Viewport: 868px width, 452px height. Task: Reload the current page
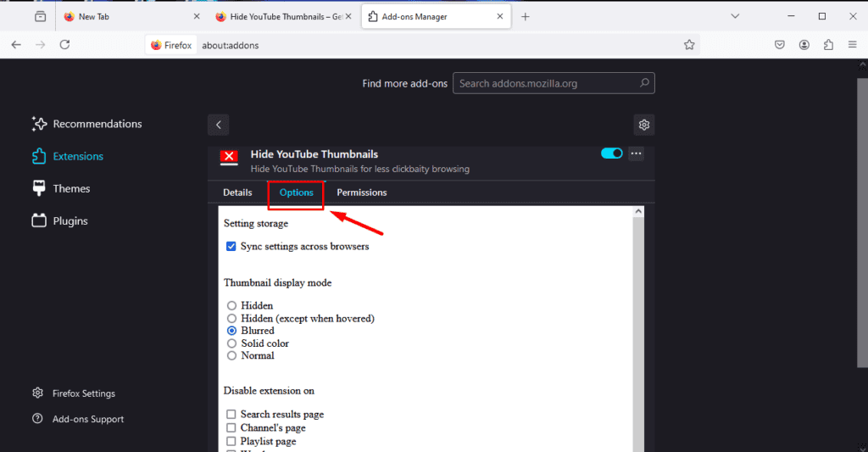(x=64, y=45)
